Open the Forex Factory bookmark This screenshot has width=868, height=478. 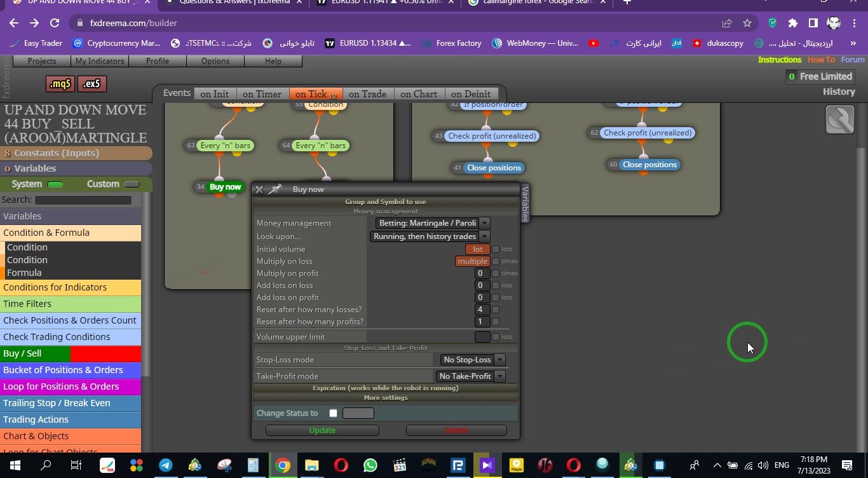(x=451, y=43)
